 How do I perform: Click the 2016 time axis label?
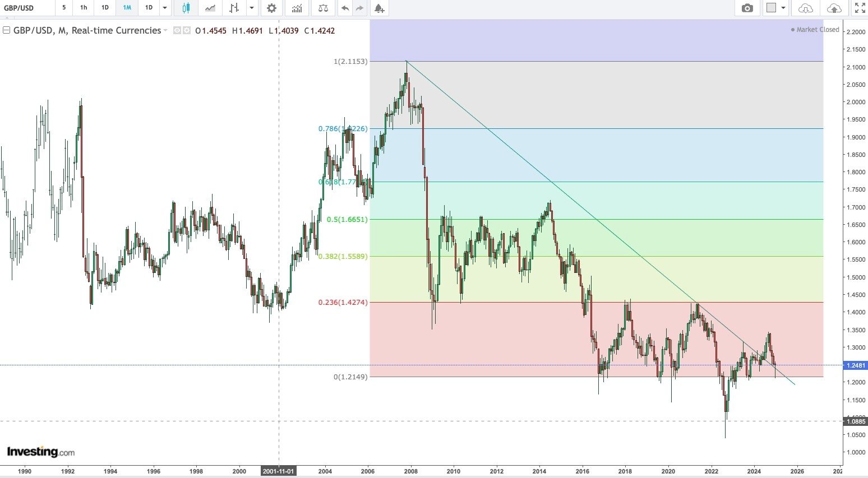click(582, 471)
